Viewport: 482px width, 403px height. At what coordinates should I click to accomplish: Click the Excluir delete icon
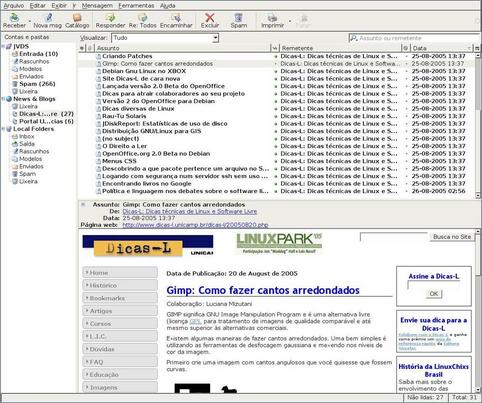[210, 21]
